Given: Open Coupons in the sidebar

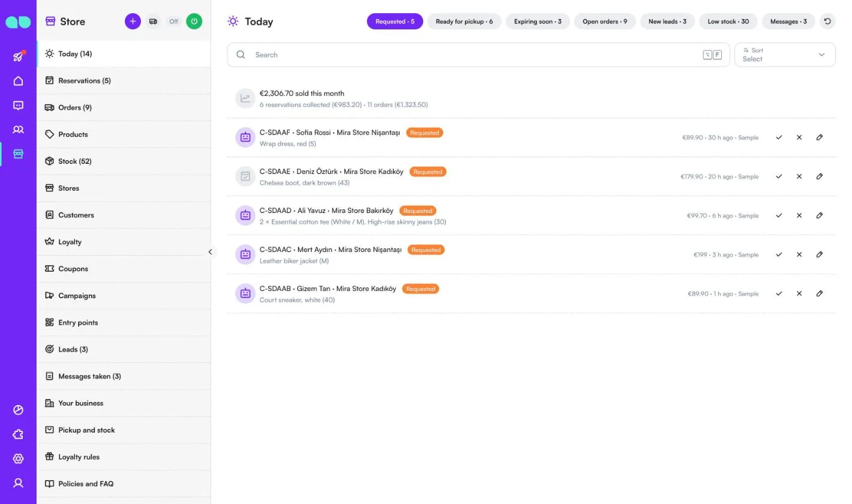Looking at the screenshot, I should click(124, 269).
